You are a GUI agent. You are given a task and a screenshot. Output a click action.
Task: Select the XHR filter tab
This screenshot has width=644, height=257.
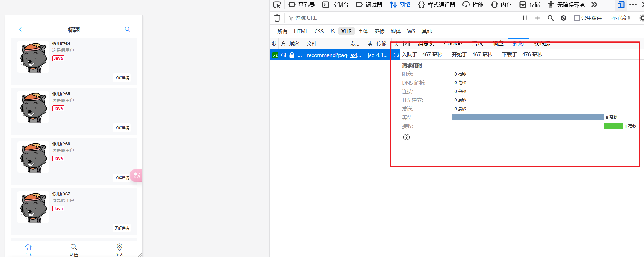click(346, 31)
